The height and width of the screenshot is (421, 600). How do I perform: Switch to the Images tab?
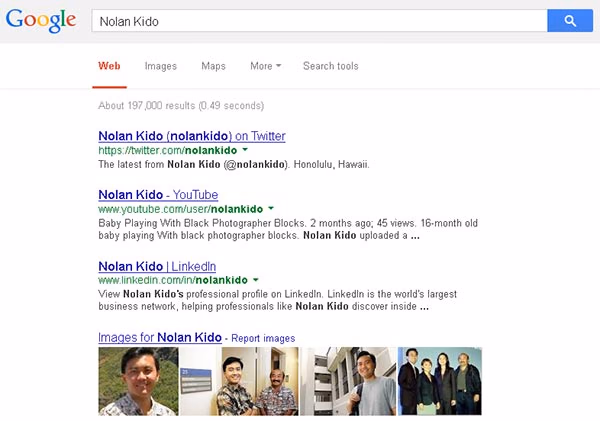click(x=161, y=66)
